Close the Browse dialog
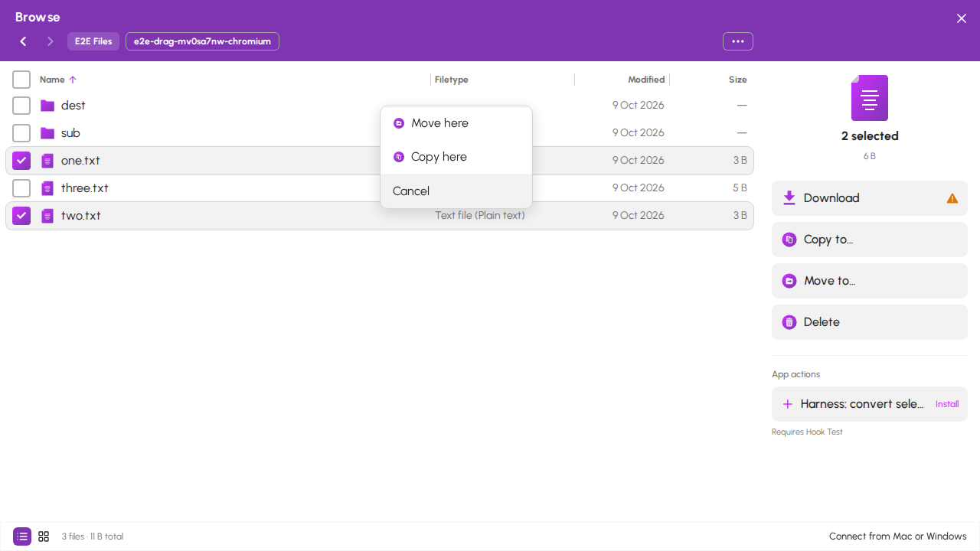980x551 pixels. [962, 18]
